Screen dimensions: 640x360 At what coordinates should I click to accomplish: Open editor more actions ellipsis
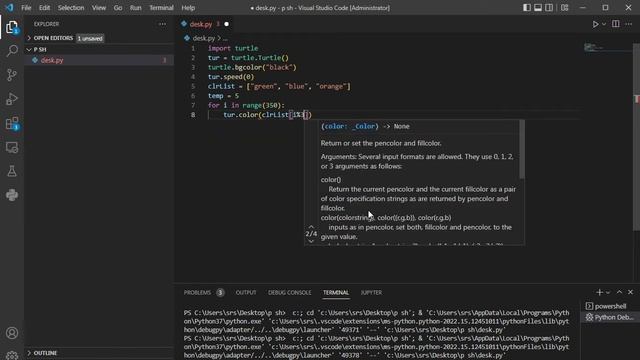629,24
